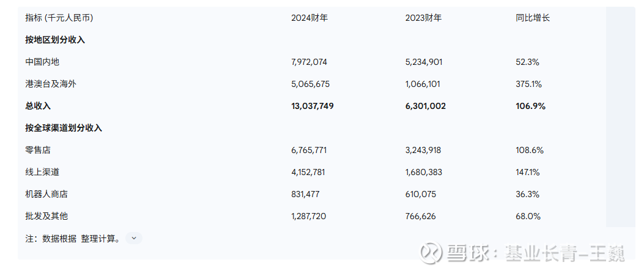Click the 线上渠道 row label
Image resolution: width=644 pixels, height=273 pixels.
click(42, 172)
